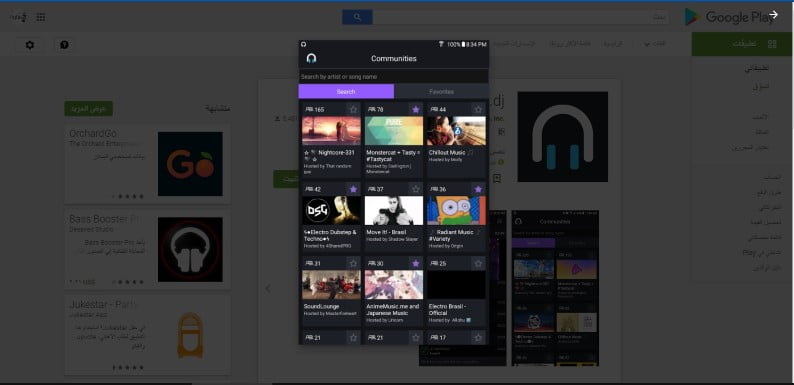
Task: Click the previous screenshot chevron arrow
Action: click(x=268, y=289)
